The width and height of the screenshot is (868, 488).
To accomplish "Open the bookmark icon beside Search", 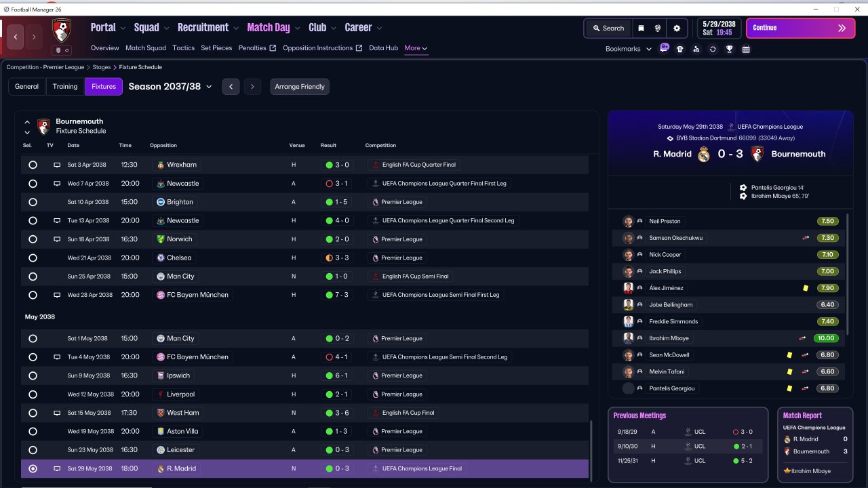I will point(641,28).
